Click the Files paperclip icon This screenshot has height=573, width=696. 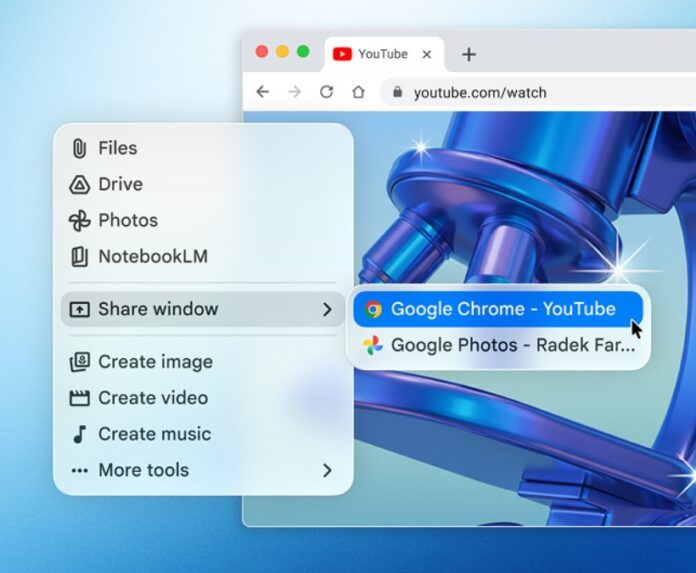pos(79,148)
